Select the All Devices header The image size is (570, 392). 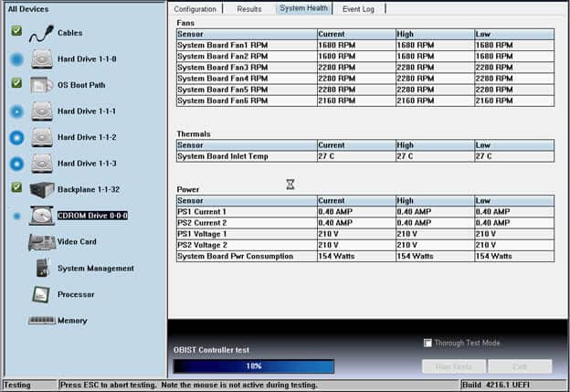click(28, 9)
